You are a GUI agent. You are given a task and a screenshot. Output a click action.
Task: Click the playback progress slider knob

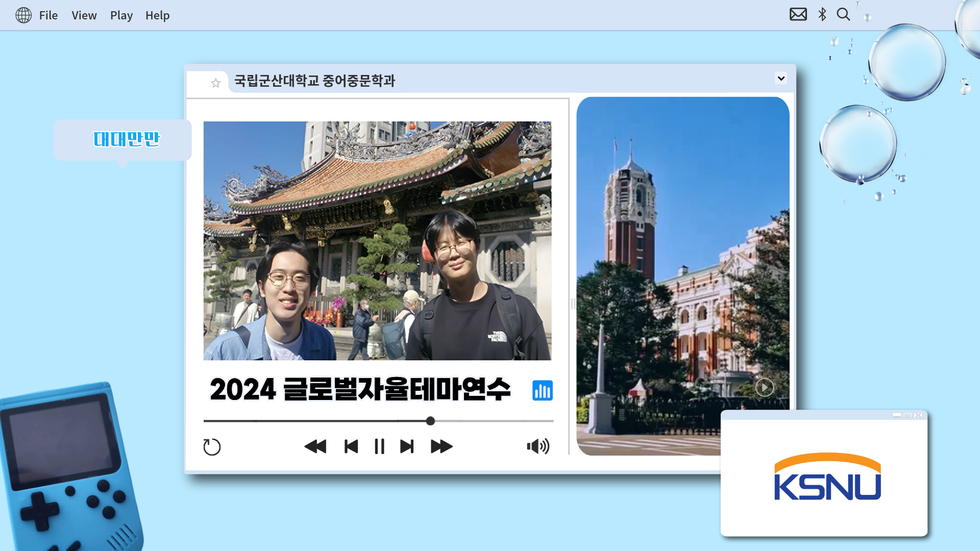430,421
